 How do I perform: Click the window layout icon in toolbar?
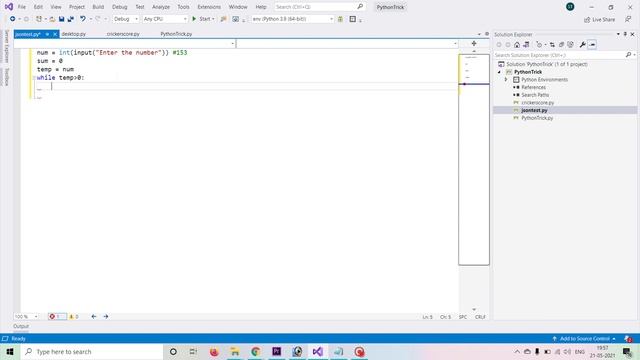(x=353, y=19)
